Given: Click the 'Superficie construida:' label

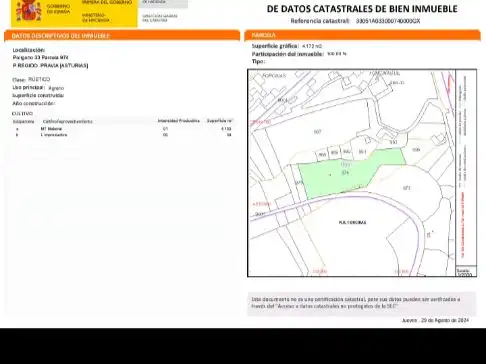Looking at the screenshot, I should [x=38, y=95].
